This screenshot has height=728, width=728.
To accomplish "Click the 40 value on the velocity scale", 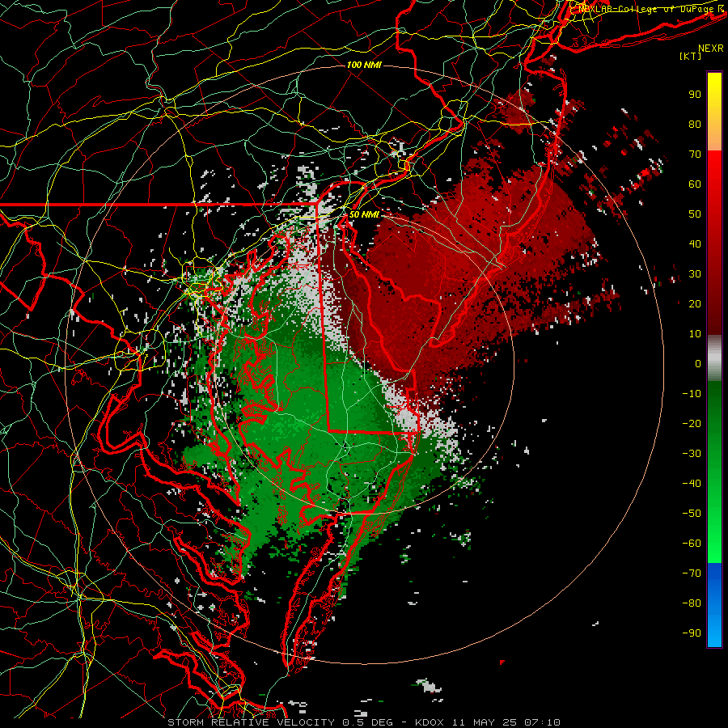I will pos(695,243).
